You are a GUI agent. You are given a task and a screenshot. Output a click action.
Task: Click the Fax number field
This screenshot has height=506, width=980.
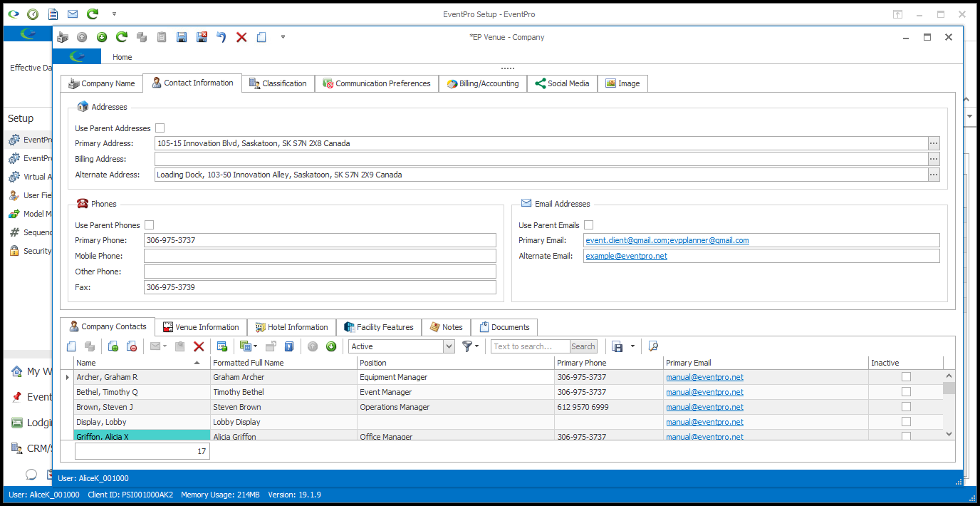point(320,287)
